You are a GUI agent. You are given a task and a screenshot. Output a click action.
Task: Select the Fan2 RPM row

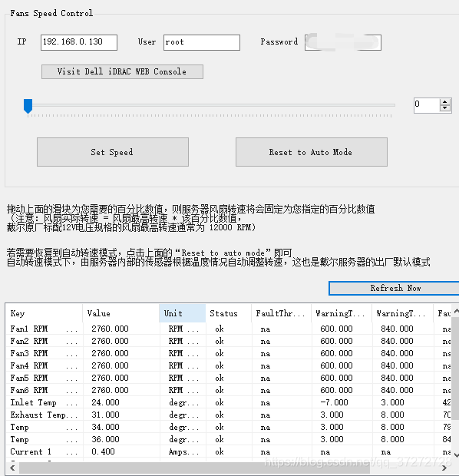click(229, 341)
